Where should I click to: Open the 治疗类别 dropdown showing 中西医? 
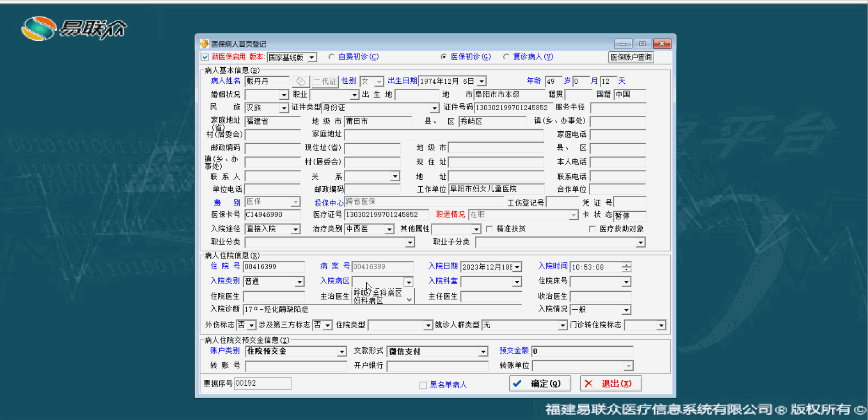pos(390,229)
